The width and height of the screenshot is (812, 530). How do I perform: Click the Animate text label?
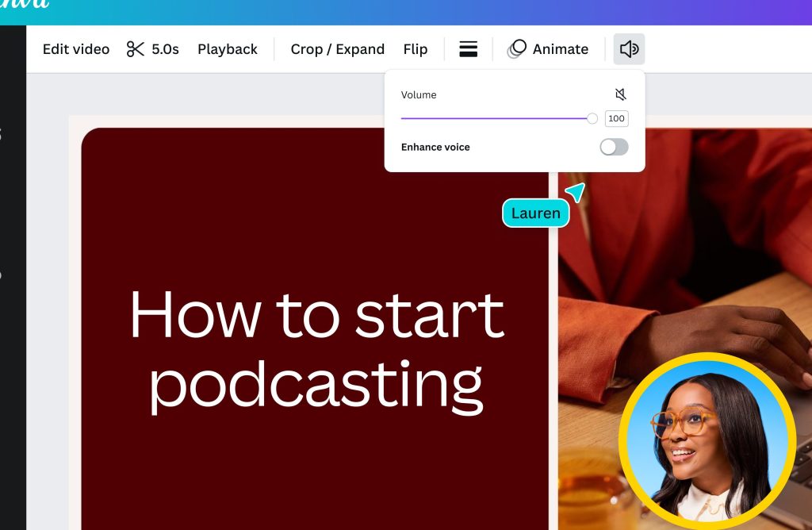560,49
